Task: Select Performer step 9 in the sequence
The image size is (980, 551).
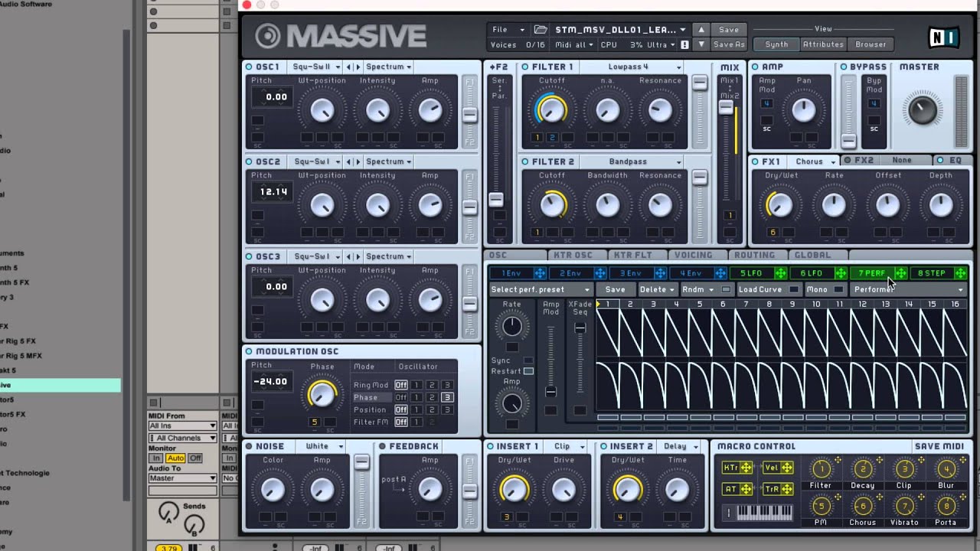Action: click(792, 304)
